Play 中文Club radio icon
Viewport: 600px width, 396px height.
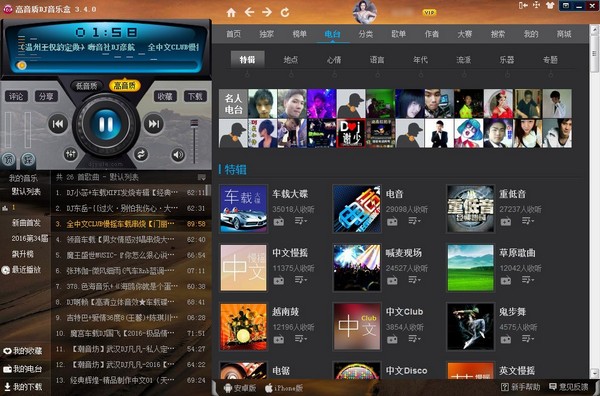392,339
